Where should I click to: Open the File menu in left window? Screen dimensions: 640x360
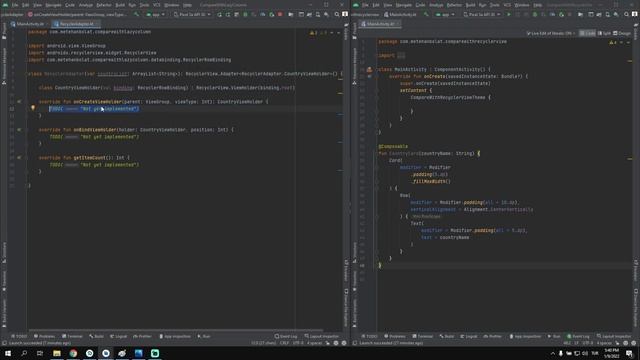(15, 5)
